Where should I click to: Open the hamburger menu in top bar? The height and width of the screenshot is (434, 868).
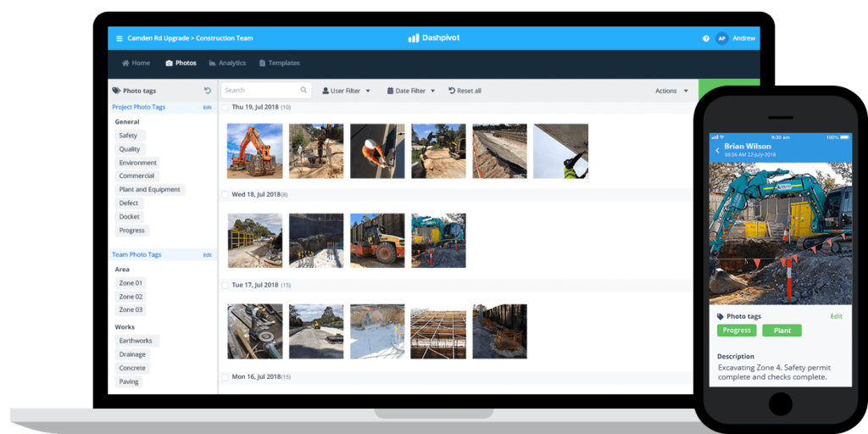point(119,38)
